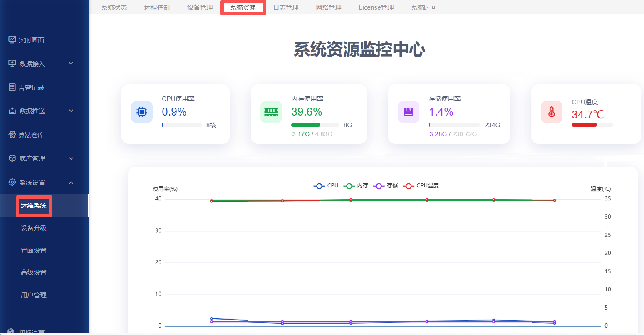Click the CPU chip icon in usage card
This screenshot has height=335, width=644.
[x=142, y=112]
